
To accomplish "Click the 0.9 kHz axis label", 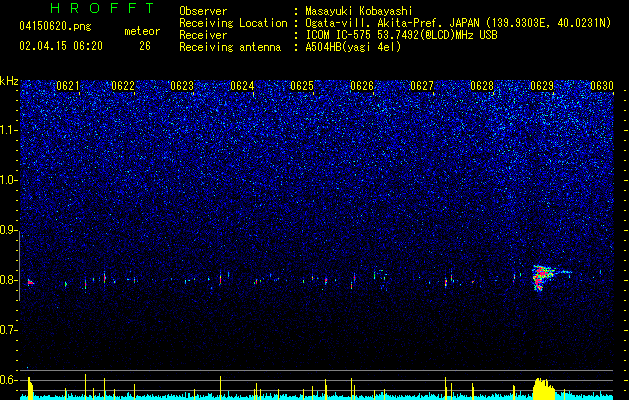I will pos(8,230).
